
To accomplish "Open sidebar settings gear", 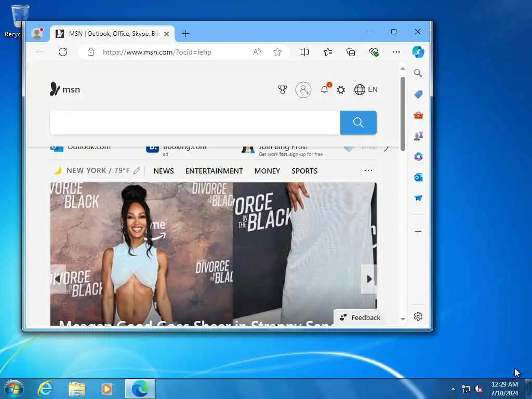I will 418,316.
